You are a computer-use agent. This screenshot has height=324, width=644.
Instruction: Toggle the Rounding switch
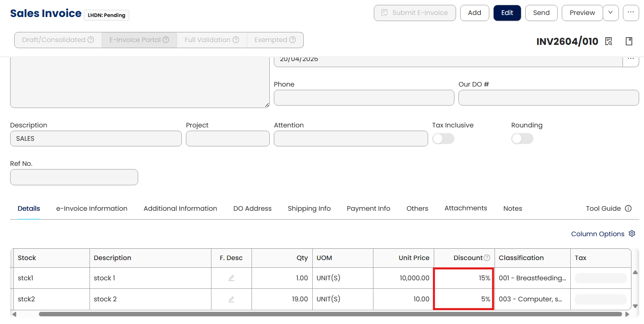pyautogui.click(x=522, y=139)
